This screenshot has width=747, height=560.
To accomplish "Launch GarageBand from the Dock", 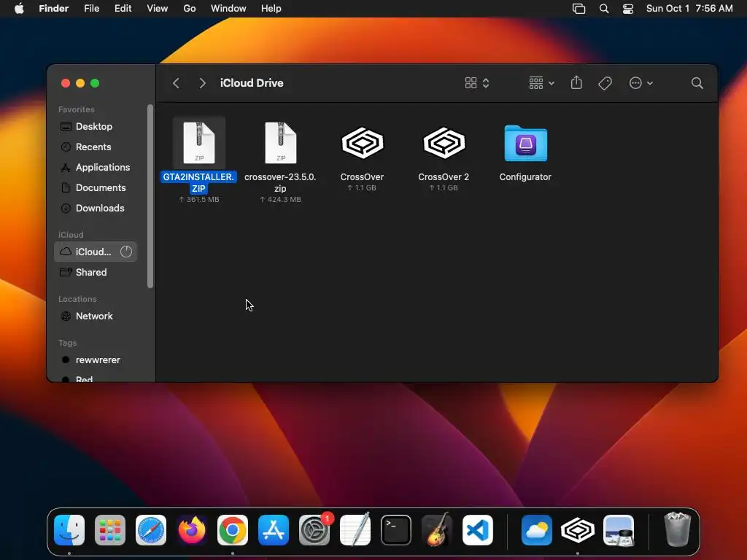I will 437,530.
